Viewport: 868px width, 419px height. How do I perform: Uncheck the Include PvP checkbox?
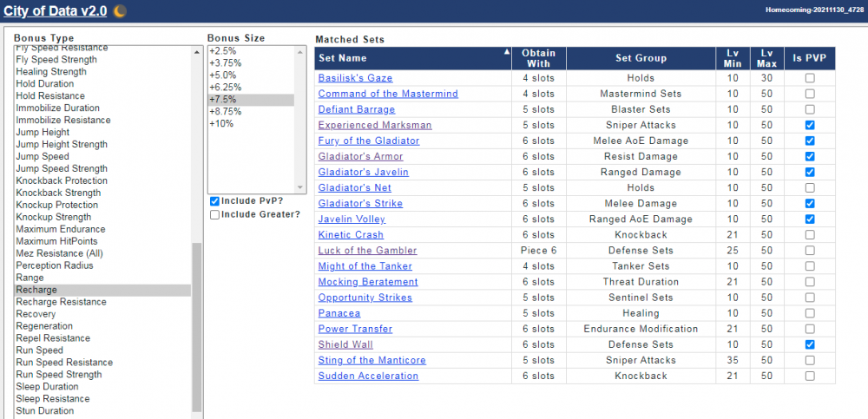click(214, 200)
